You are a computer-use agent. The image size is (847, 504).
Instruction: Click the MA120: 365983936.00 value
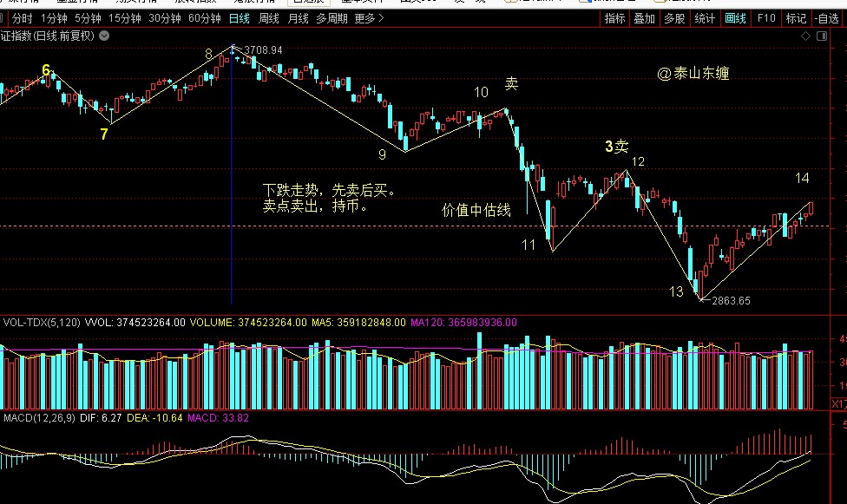[463, 323]
